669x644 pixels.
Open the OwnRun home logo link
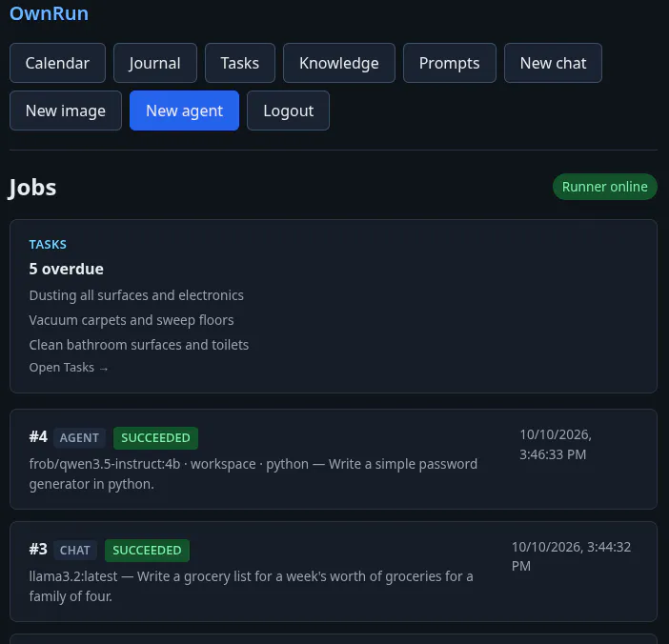click(x=49, y=13)
